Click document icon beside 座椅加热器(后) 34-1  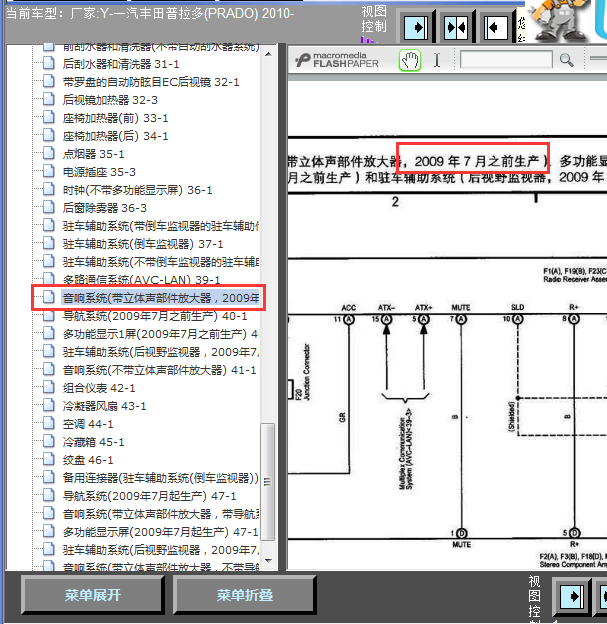[49, 135]
